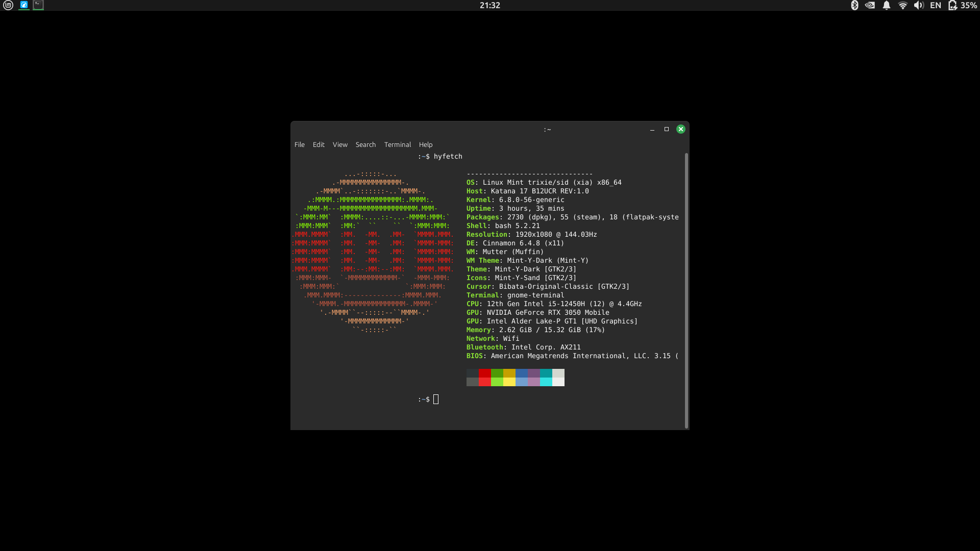980x551 pixels.
Task: Close the terminal with green X button
Action: [x=681, y=129]
